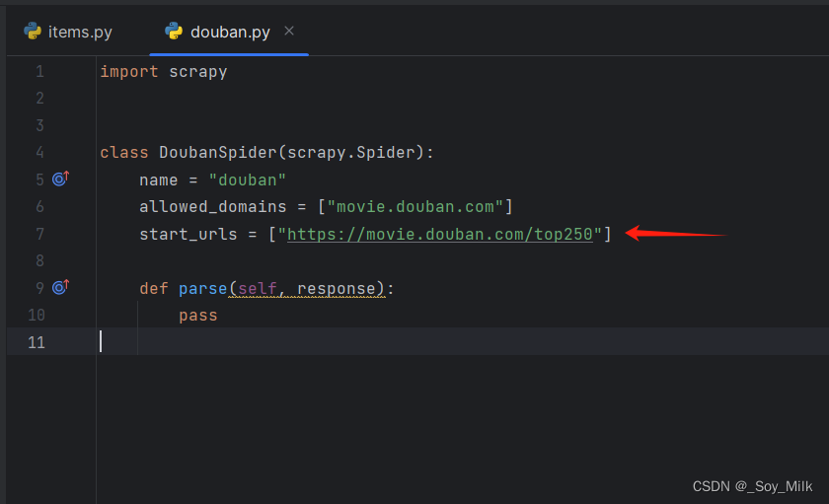Image resolution: width=829 pixels, height=504 pixels.
Task: Close the douban.py tab
Action: coord(288,32)
